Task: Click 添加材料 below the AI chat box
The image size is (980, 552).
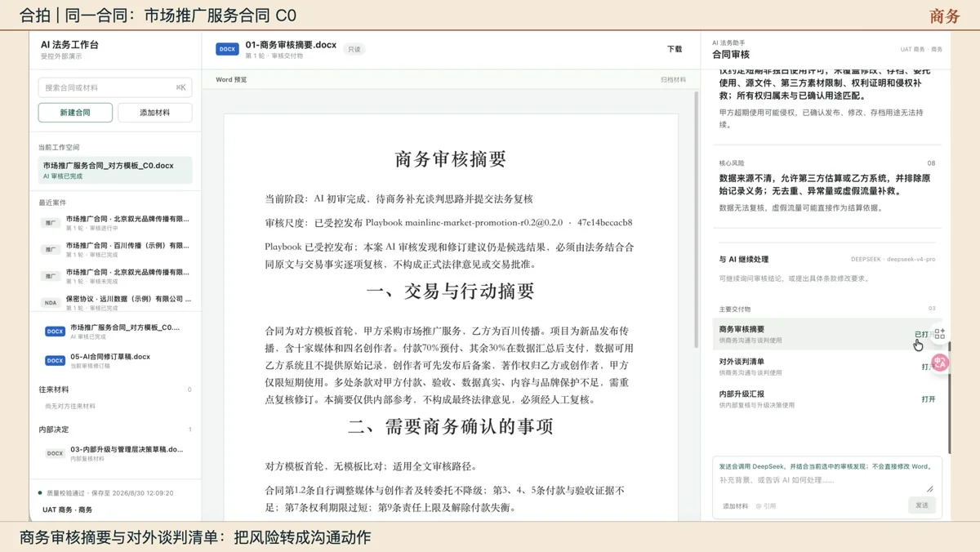Action: pos(735,506)
